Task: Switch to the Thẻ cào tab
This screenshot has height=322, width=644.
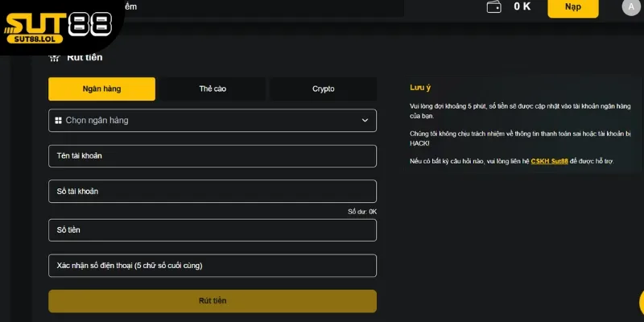Action: click(213, 89)
